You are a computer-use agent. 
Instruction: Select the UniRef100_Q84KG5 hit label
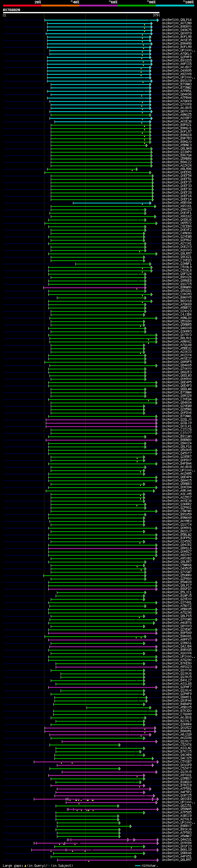pos(177,365)
